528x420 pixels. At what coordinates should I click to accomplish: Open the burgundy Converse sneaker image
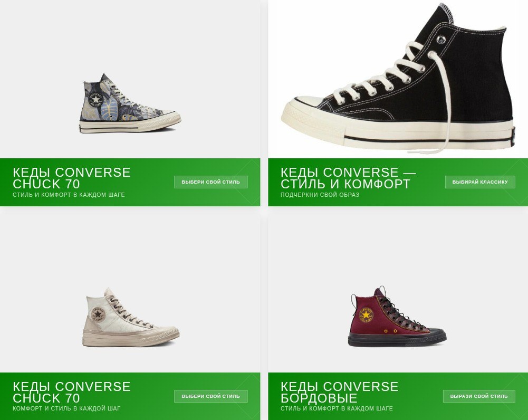pos(397,317)
